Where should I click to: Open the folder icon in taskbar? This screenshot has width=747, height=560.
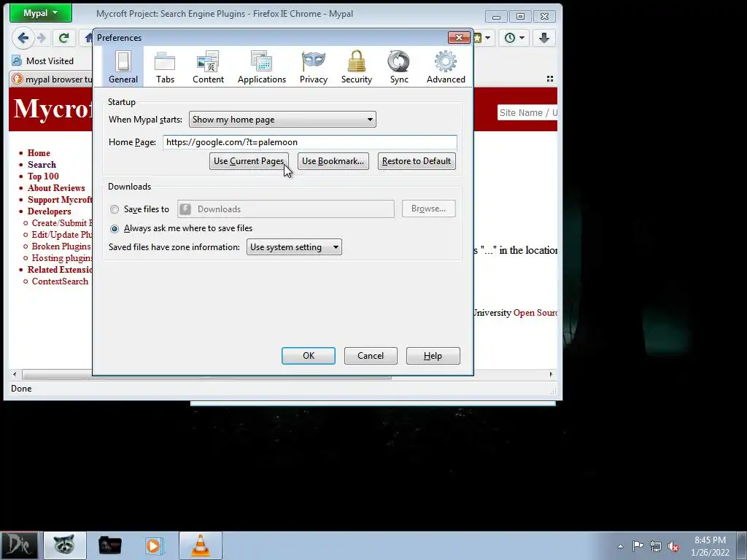[x=109, y=545]
